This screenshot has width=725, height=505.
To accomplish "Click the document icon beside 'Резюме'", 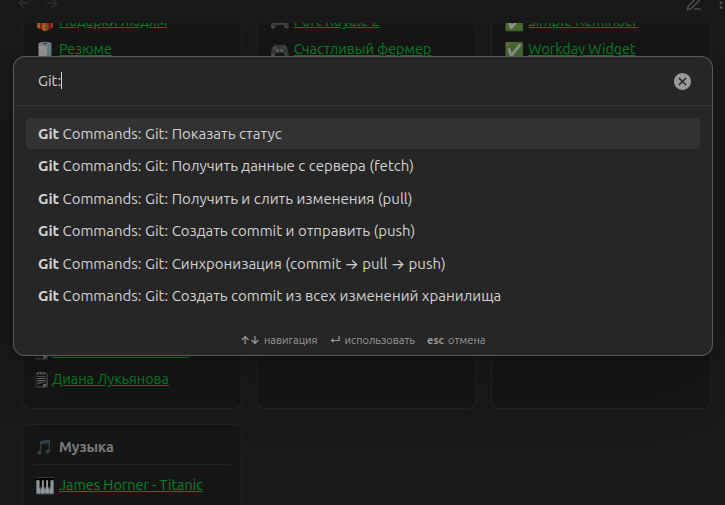I will [x=45, y=49].
